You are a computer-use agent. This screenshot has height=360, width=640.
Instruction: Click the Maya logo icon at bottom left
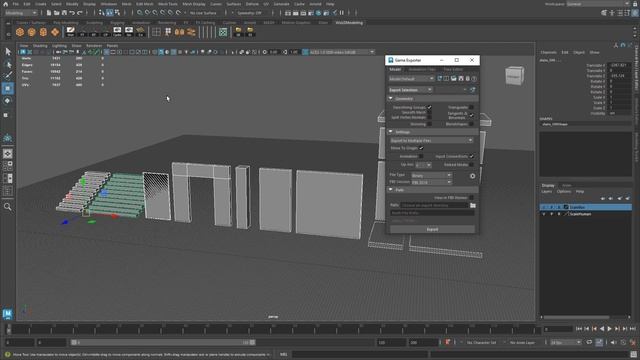click(7, 313)
